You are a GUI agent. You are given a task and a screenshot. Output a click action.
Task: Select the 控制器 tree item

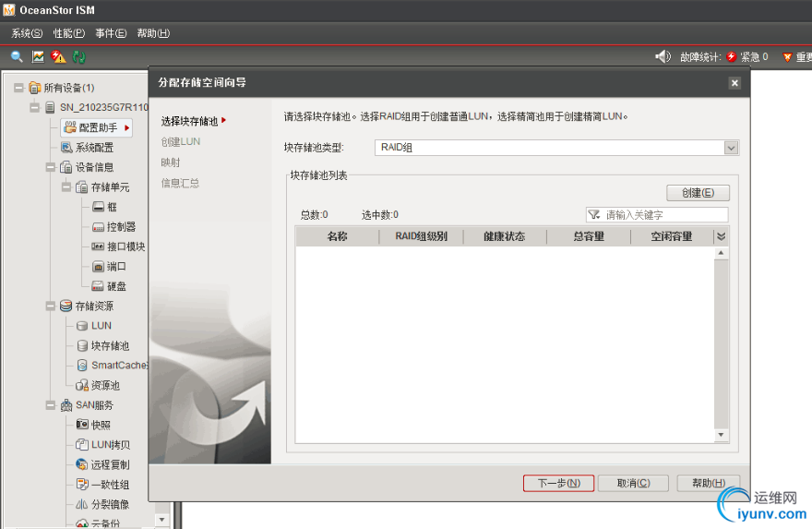(113, 227)
